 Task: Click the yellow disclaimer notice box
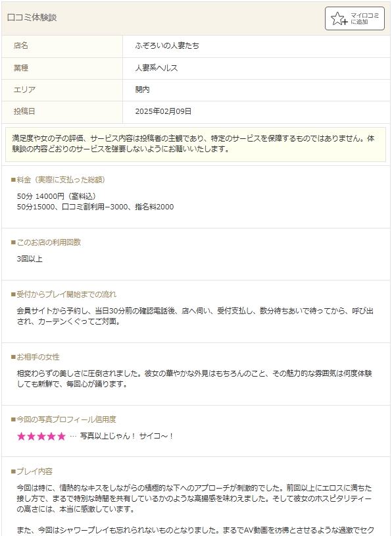point(195,144)
